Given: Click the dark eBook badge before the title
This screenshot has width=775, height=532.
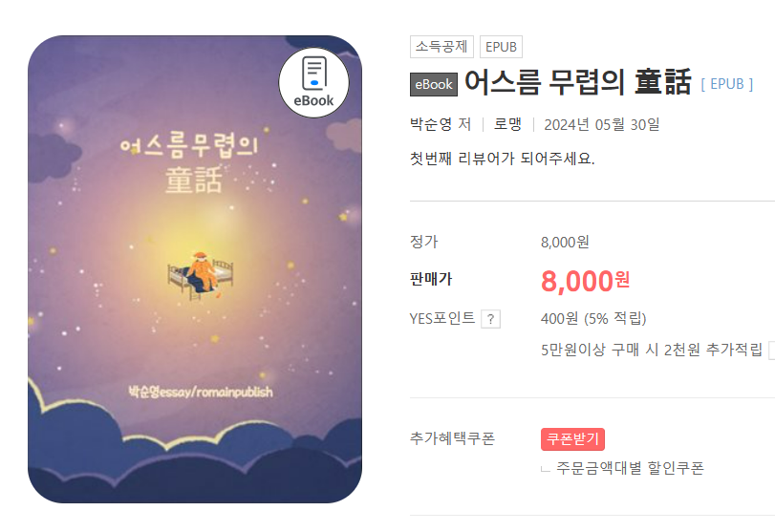Looking at the screenshot, I should 434,84.
